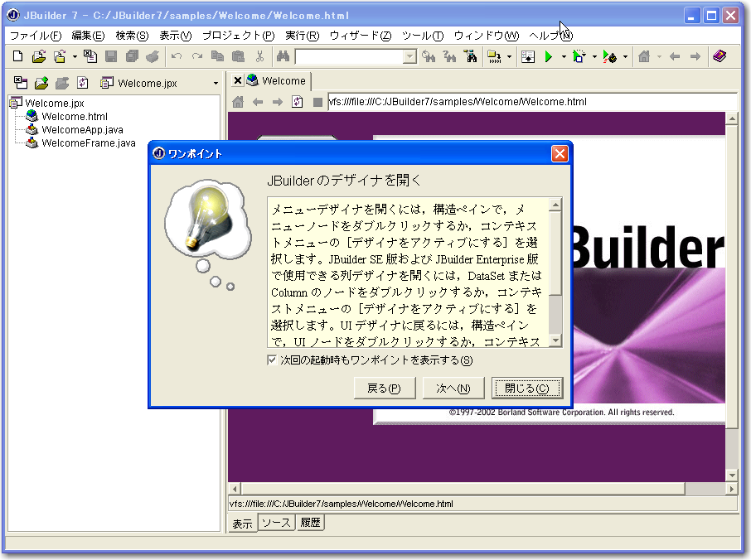The height and width of the screenshot is (560, 751).
Task: Switch to the ソース tab
Action: pos(276,523)
